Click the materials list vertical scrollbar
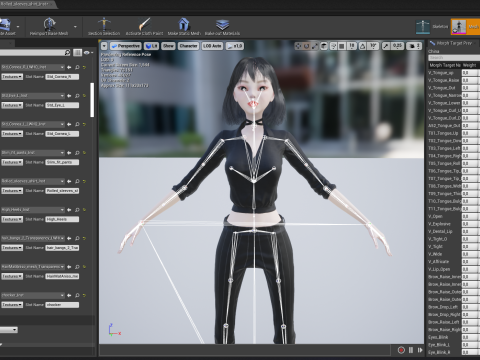This screenshot has height=360, width=480. (x=92, y=100)
